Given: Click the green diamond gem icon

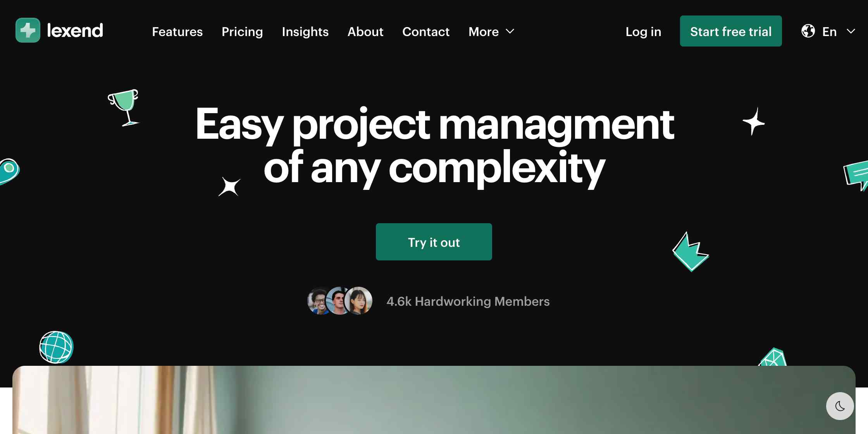Looking at the screenshot, I should [773, 357].
